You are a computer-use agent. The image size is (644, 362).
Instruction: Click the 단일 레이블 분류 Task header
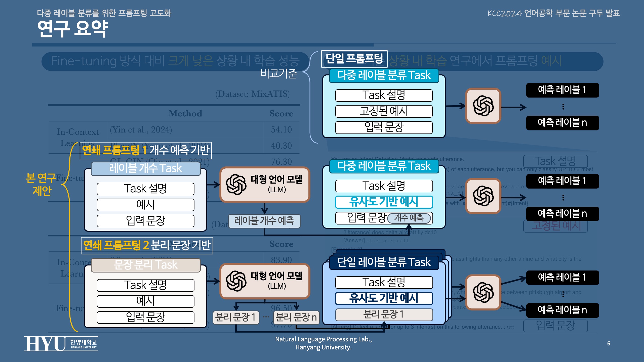(384, 262)
